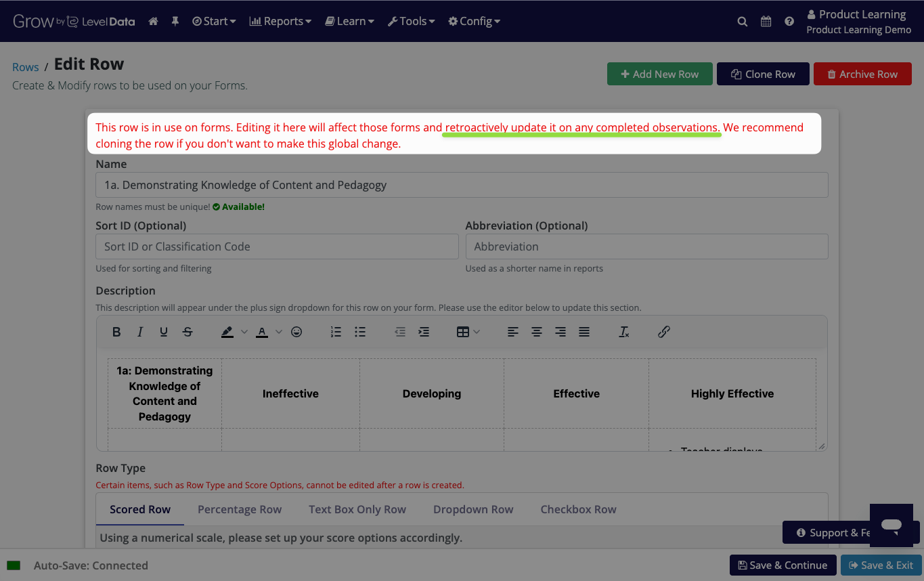
Task: Click the Sort ID input field
Action: pyautogui.click(x=277, y=246)
